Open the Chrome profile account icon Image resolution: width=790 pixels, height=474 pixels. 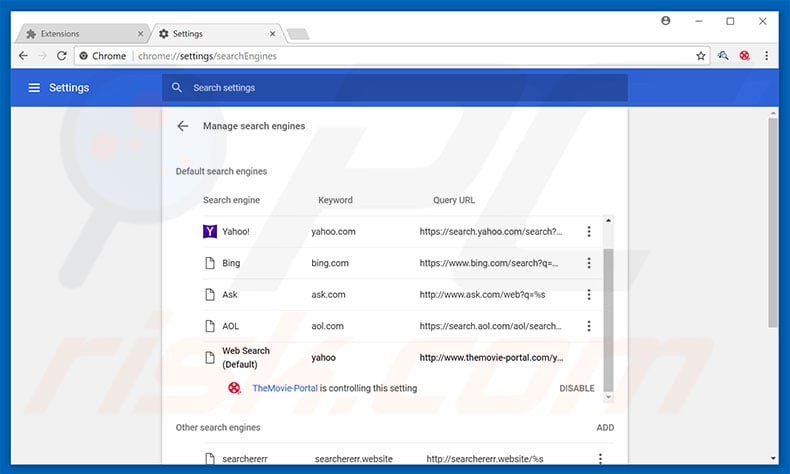pyautogui.click(x=666, y=21)
